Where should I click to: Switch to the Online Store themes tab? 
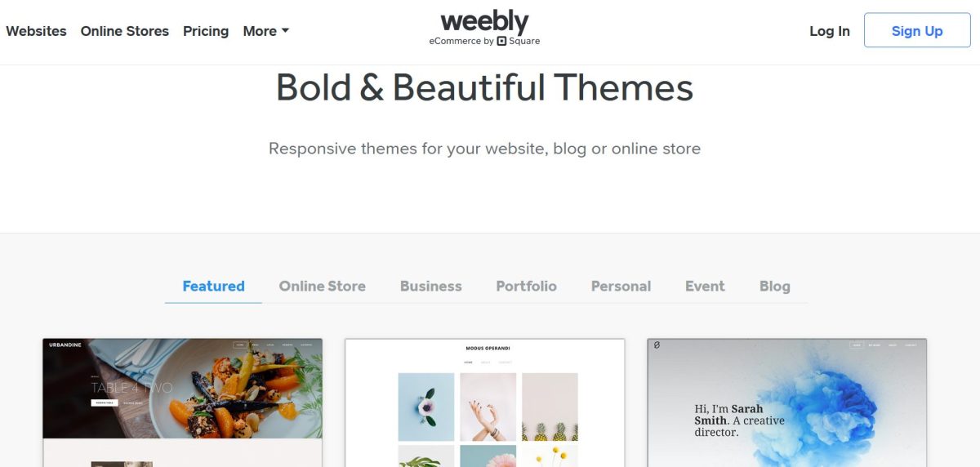tap(322, 286)
